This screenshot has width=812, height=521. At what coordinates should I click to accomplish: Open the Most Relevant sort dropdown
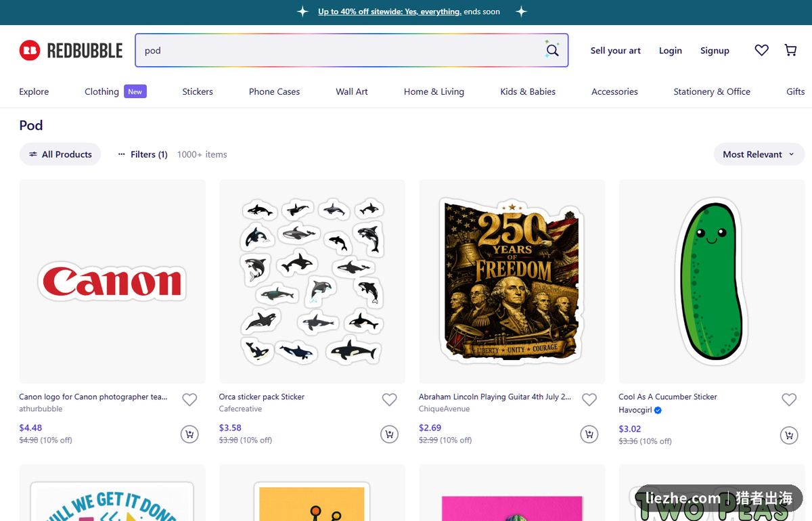[759, 154]
